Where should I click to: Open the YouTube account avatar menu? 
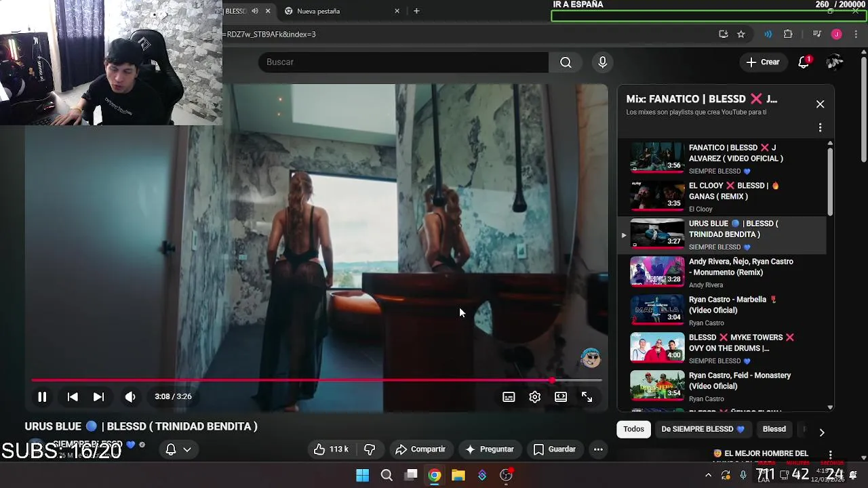tap(835, 62)
